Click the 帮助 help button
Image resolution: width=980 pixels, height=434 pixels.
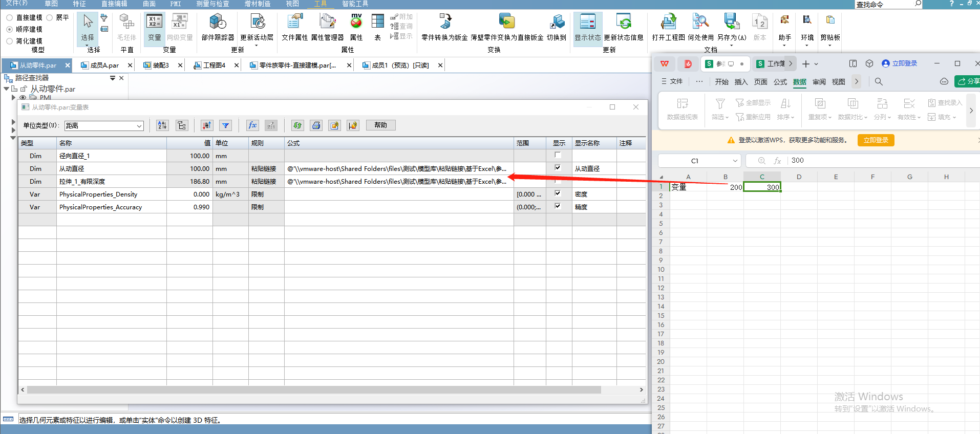(x=380, y=125)
